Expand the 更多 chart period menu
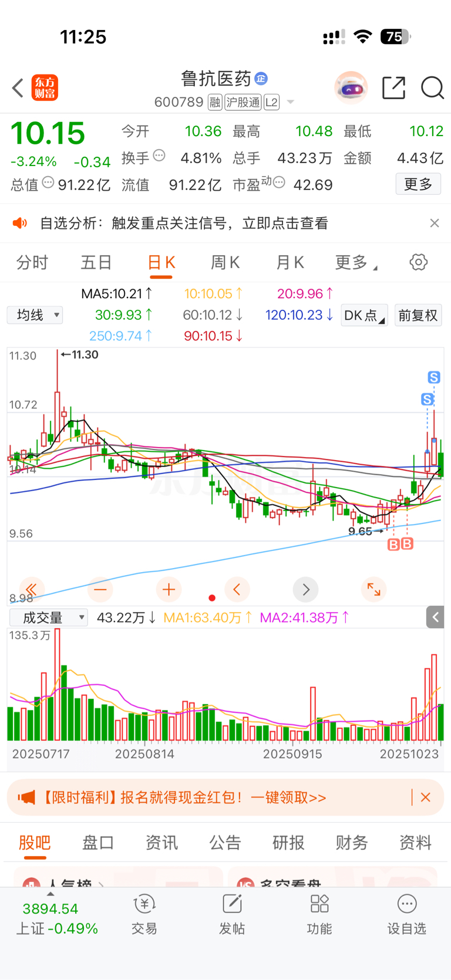Screen dimensions: 451x980 click(356, 262)
